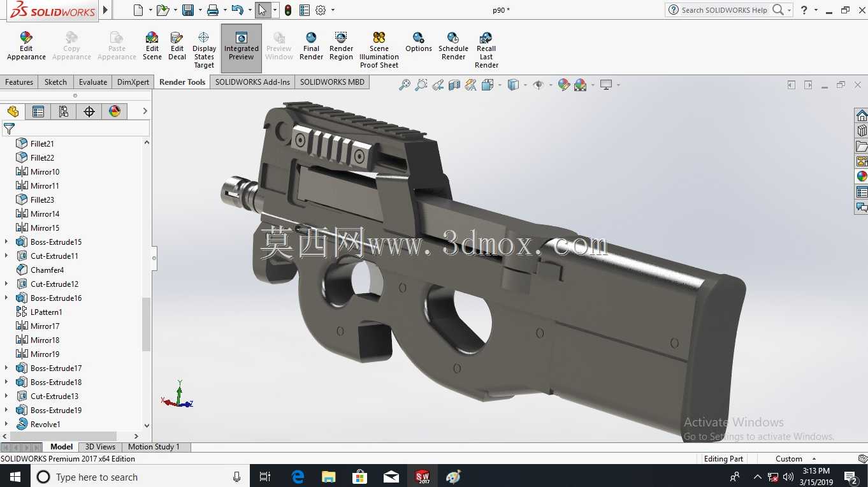The height and width of the screenshot is (487, 868).
Task: Open the DimXpert tab
Action: pyautogui.click(x=133, y=82)
